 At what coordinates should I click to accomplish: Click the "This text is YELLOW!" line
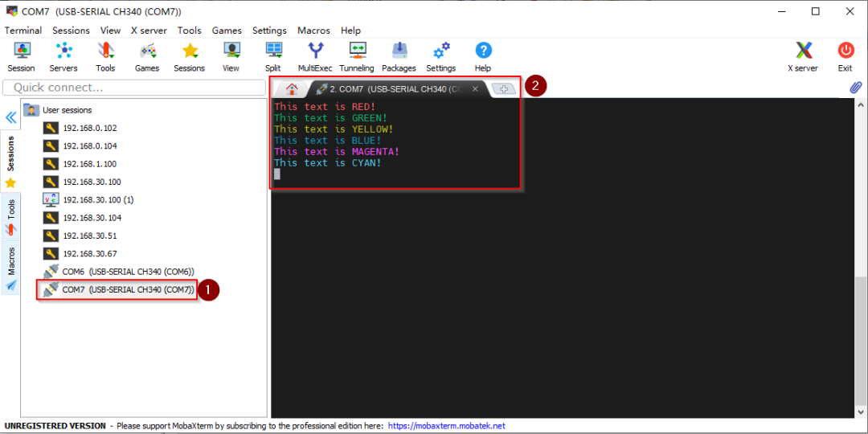tap(334, 129)
